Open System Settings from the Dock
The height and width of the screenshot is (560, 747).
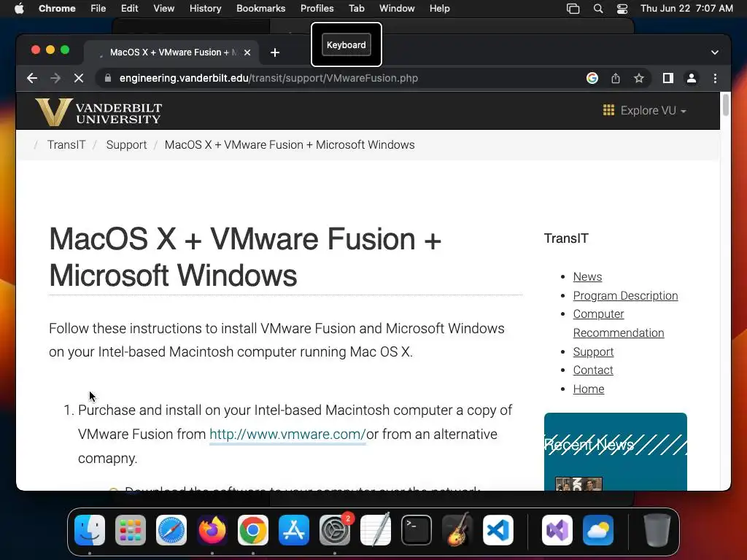coord(335,530)
